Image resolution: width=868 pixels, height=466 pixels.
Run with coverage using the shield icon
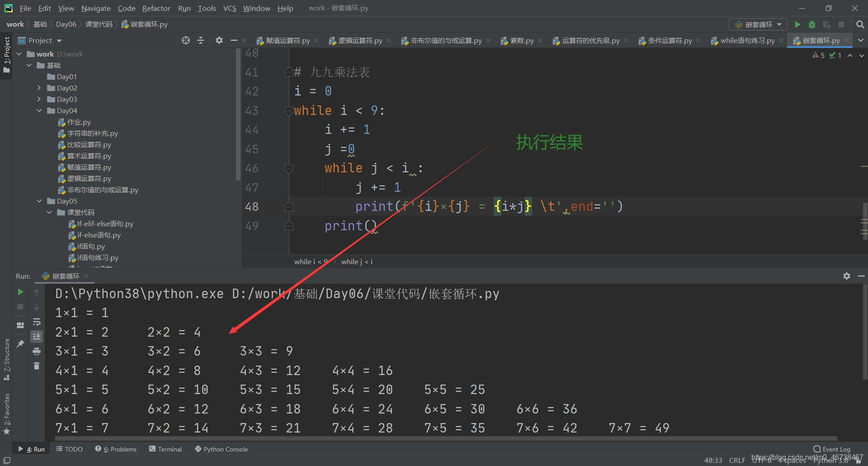click(826, 24)
